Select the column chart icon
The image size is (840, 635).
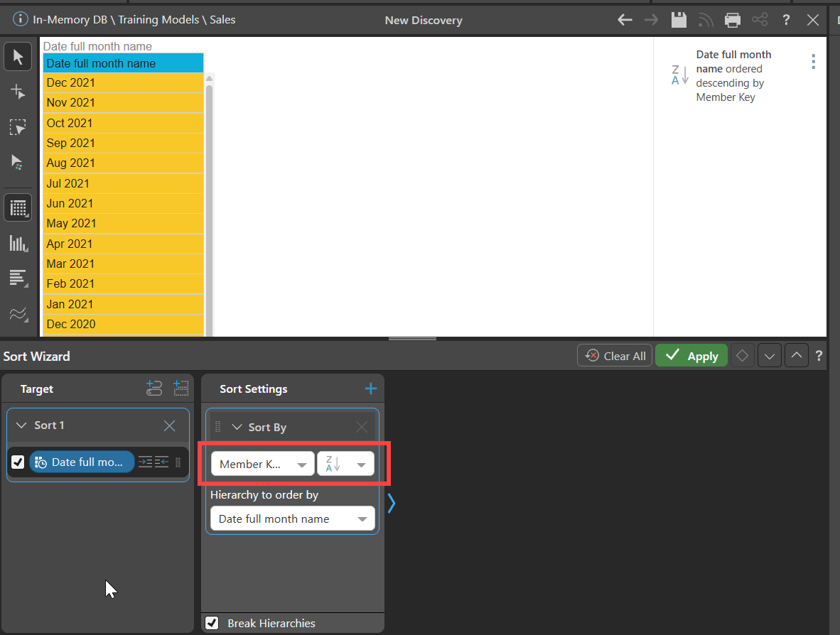click(18, 244)
